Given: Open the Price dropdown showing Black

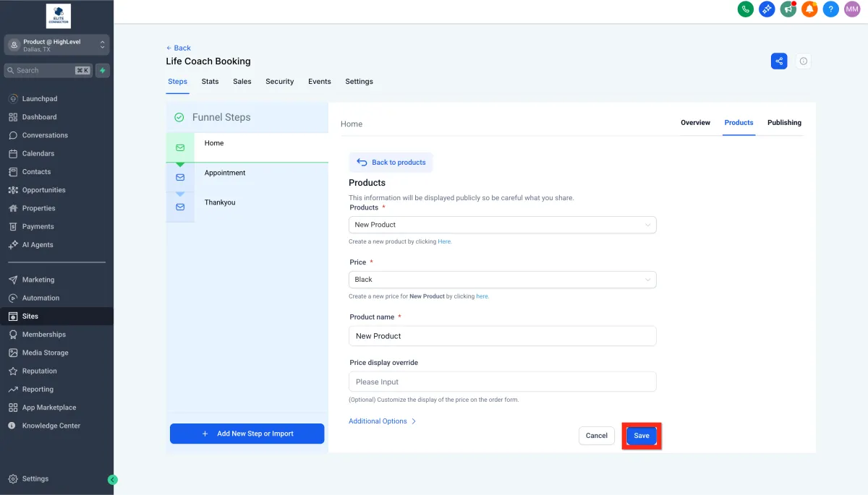Looking at the screenshot, I should click(x=503, y=280).
